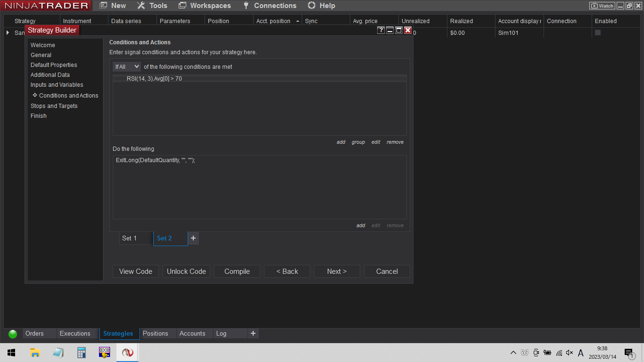Click the Unlock Code button
The height and width of the screenshot is (362, 644).
point(186,271)
